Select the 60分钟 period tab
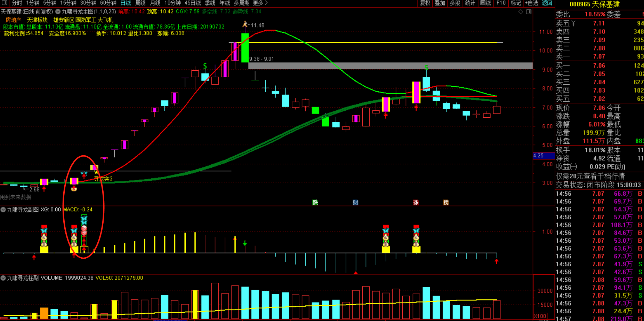 coord(108,3)
